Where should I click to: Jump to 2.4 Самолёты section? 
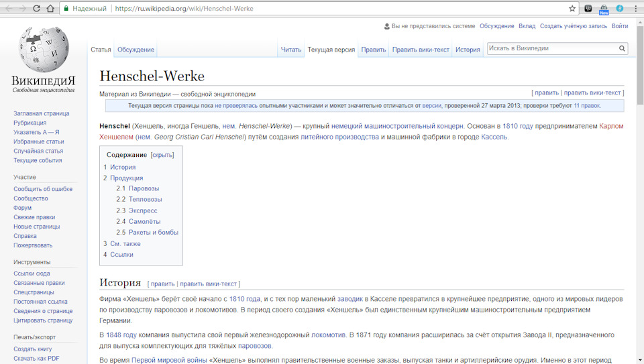click(144, 222)
